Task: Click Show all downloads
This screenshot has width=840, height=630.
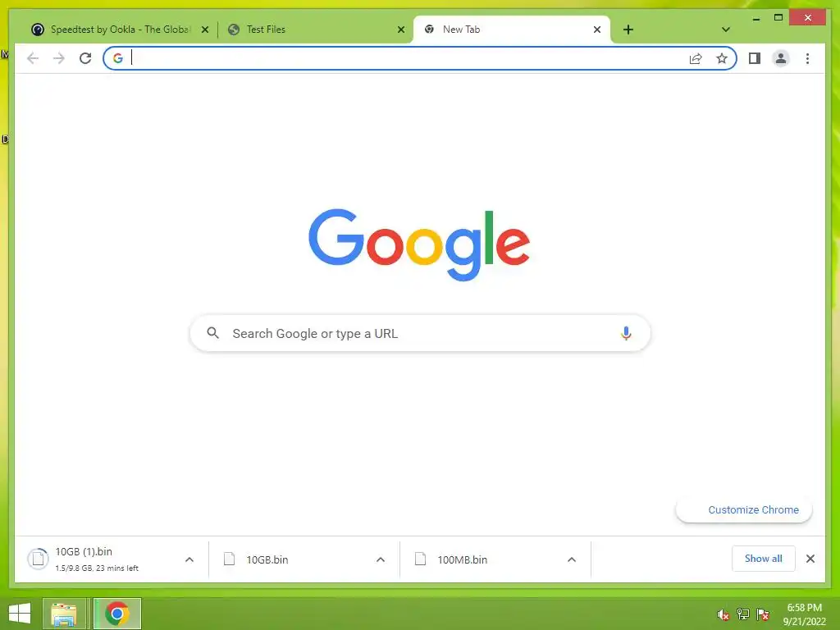Action: [x=764, y=559]
